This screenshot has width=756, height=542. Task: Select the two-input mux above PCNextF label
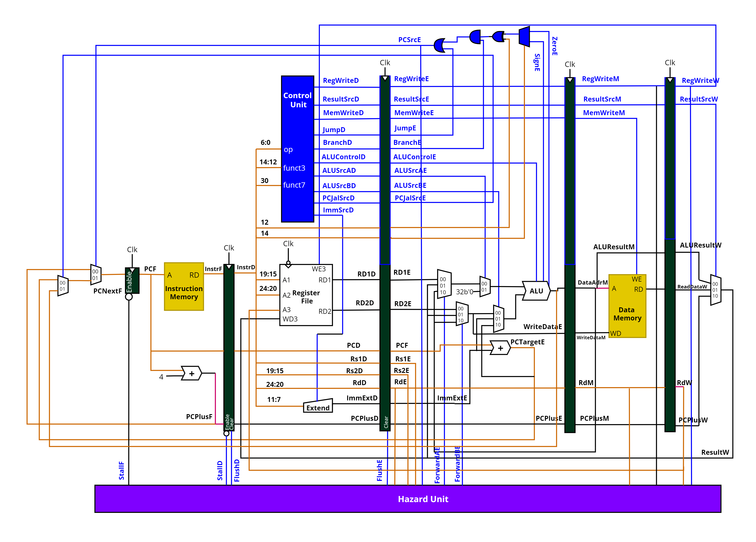pos(96,275)
